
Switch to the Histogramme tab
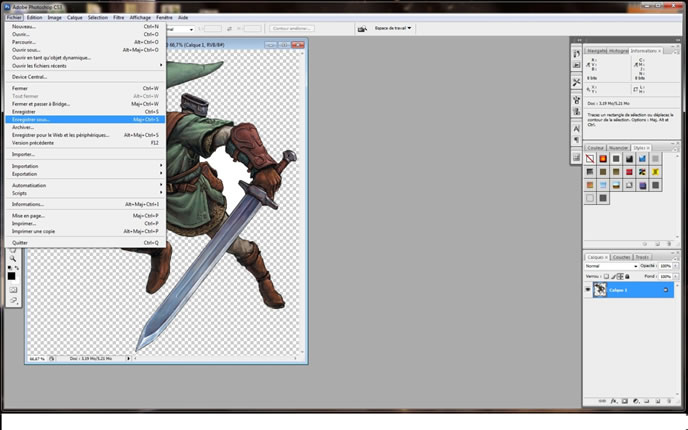pos(619,51)
